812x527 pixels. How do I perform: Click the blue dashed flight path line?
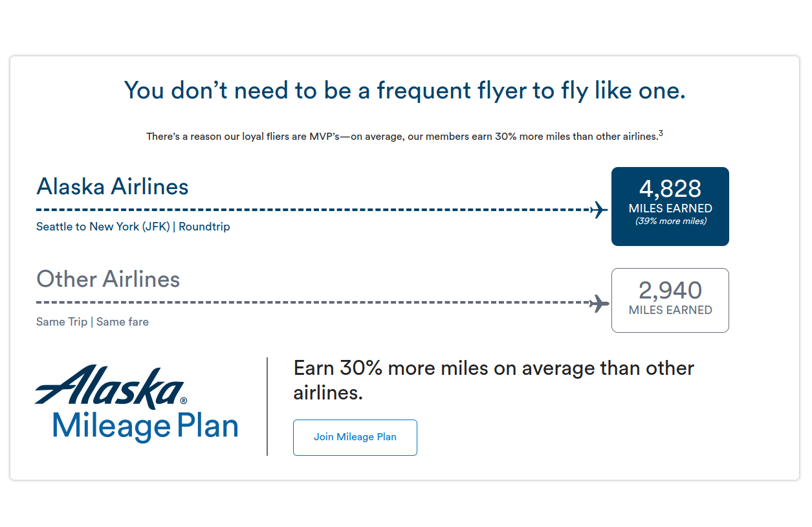click(x=313, y=210)
